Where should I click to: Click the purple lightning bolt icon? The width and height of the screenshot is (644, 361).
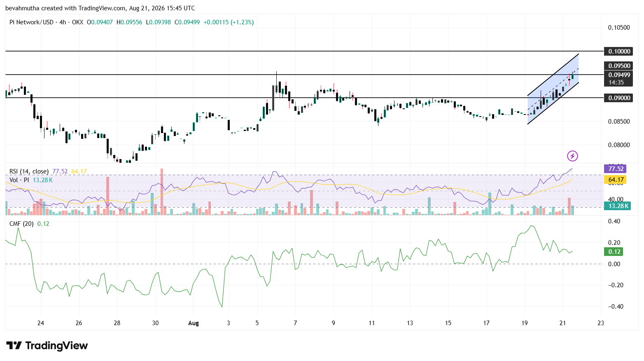tap(572, 156)
